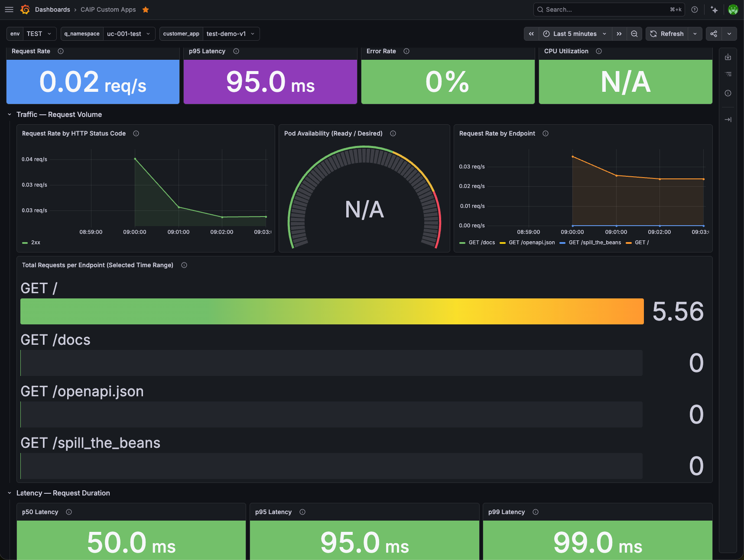Click the 99.0 ms p99 latency value

[598, 543]
